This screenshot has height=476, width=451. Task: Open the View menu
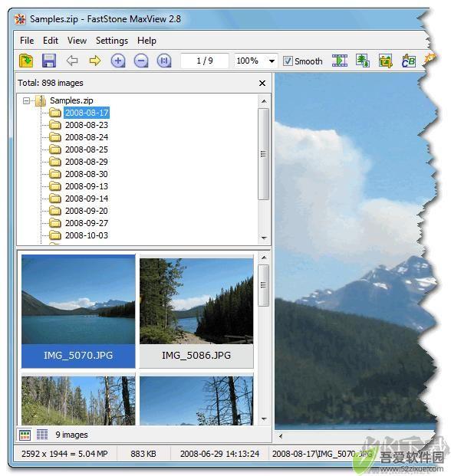[x=77, y=41]
